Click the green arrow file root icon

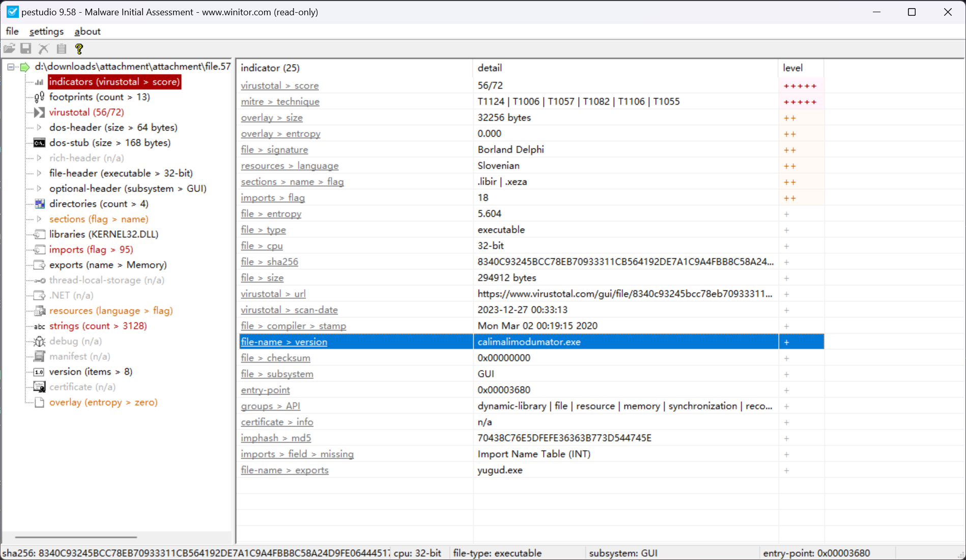pos(25,67)
